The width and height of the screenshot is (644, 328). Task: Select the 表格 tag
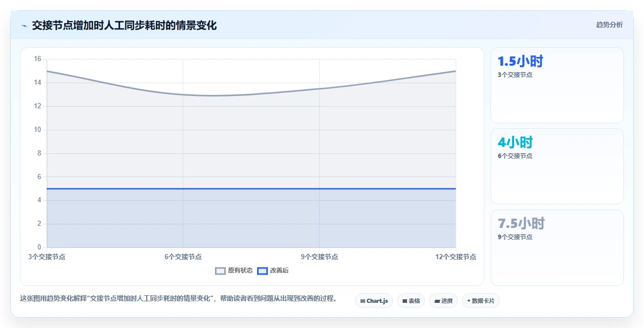tap(411, 301)
